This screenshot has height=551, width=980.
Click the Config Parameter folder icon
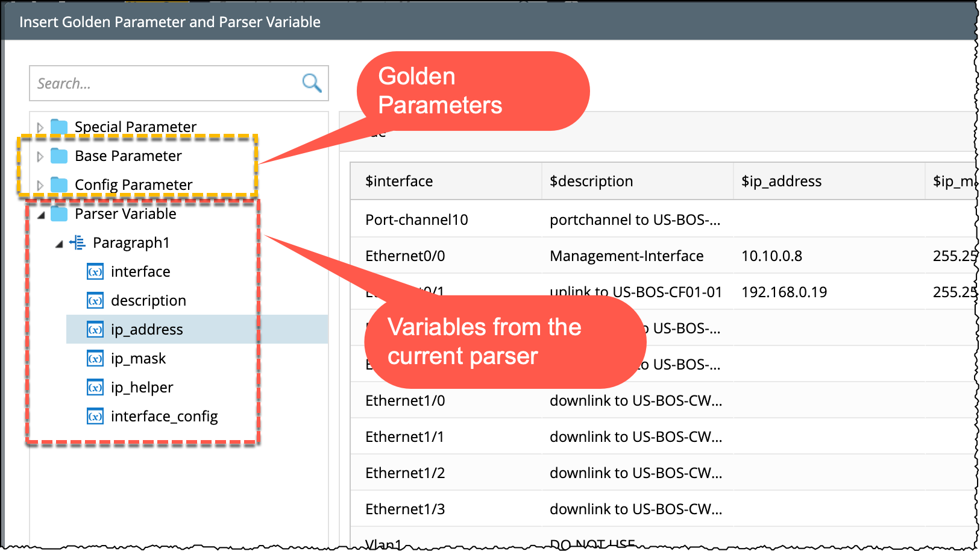[x=59, y=184]
